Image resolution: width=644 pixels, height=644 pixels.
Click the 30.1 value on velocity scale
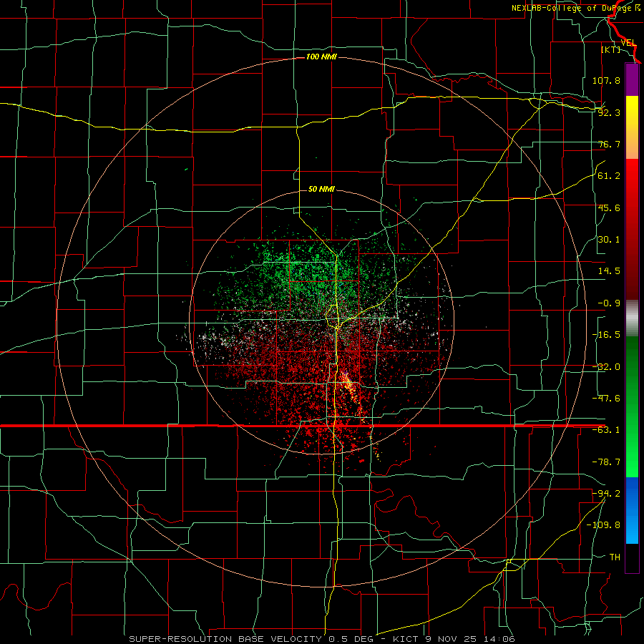[609, 240]
